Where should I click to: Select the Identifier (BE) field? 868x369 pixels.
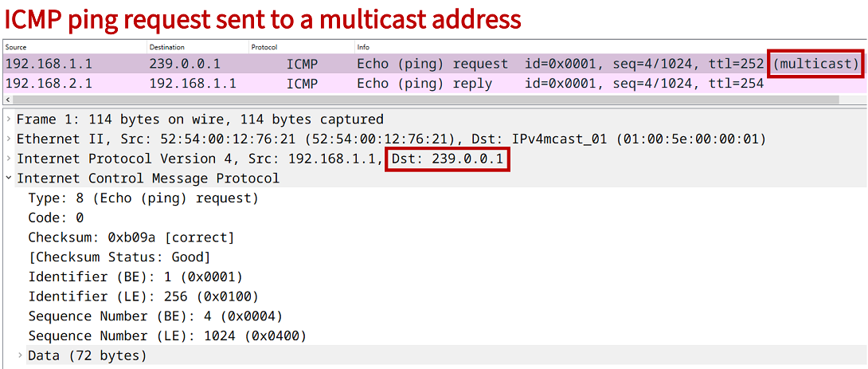135,277
